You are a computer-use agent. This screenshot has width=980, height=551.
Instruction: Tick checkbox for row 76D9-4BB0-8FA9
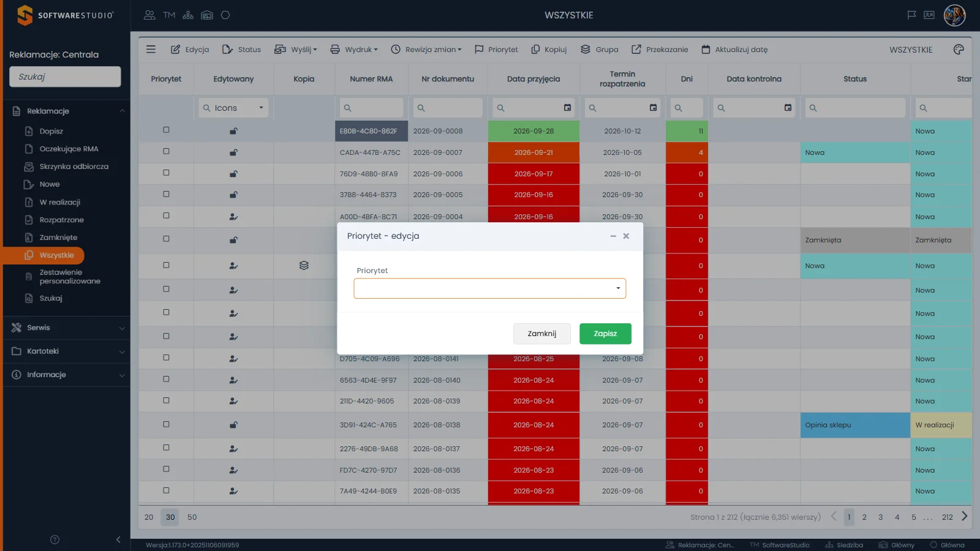pos(166,173)
